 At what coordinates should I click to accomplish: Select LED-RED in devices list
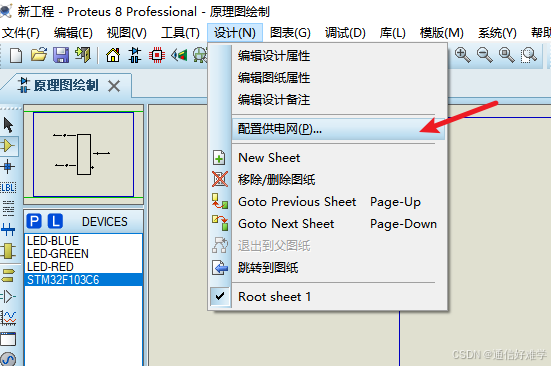click(x=84, y=267)
